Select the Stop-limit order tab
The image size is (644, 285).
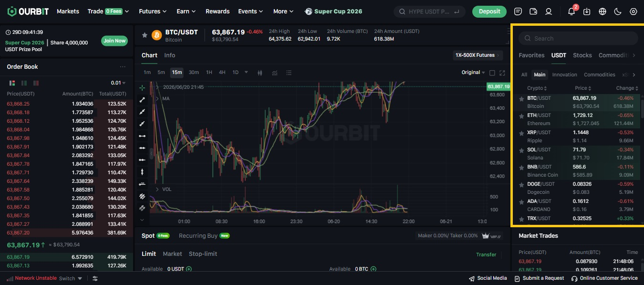coord(203,254)
